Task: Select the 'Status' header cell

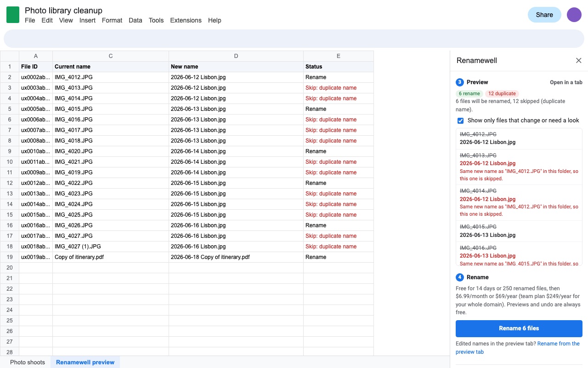Action: pos(339,67)
